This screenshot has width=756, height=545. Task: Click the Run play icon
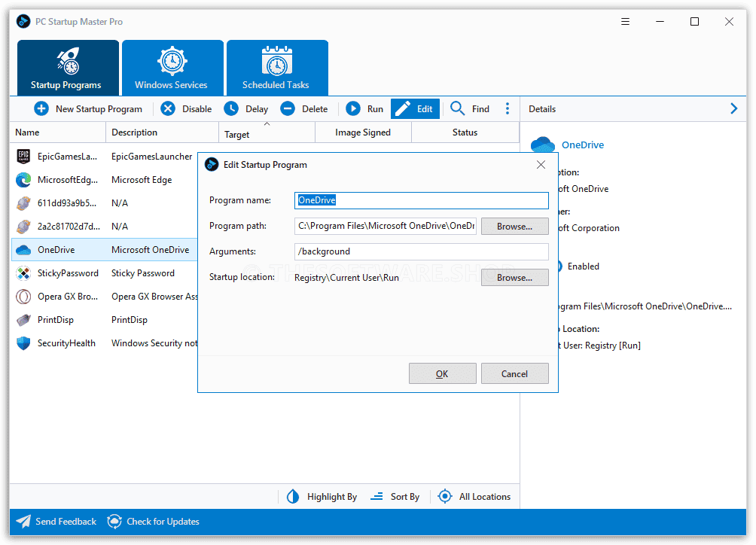pos(353,109)
